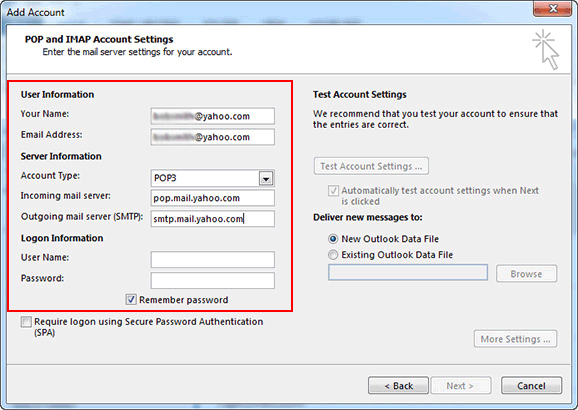Go Back to previous step
Viewport: 578px width, 410px height.
point(398,386)
